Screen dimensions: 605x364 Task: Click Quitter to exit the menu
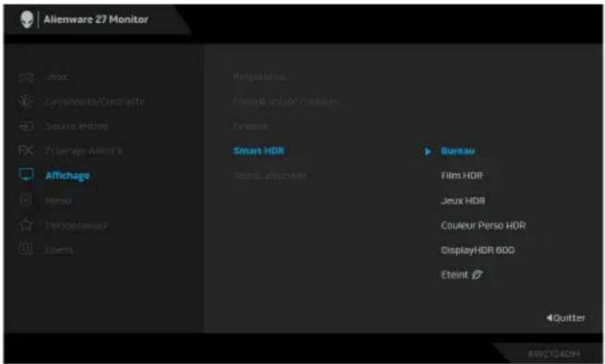point(565,318)
